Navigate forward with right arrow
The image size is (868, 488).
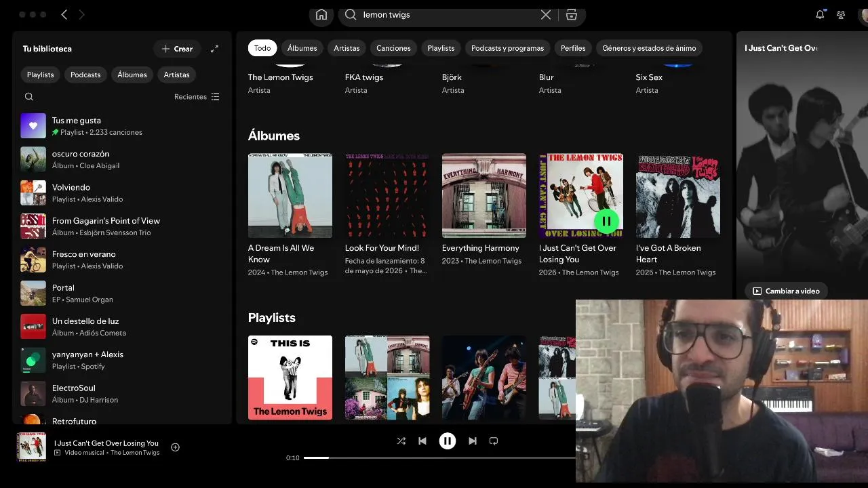coord(81,14)
